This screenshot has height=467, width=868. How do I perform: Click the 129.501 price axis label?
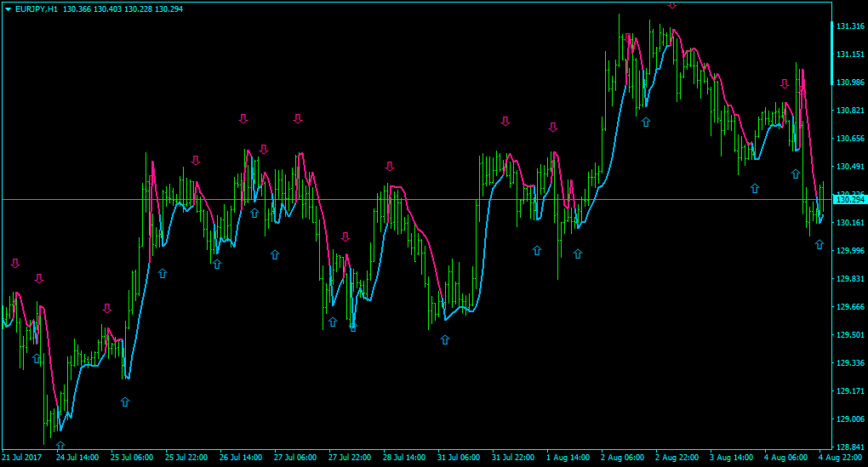click(850, 335)
